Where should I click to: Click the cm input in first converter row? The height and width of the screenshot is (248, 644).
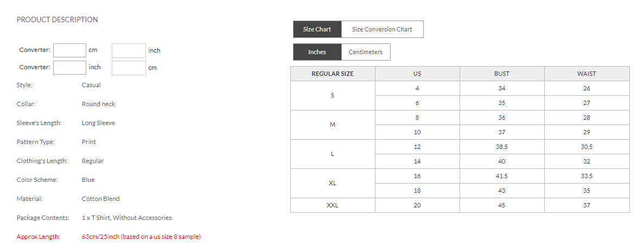(69, 50)
